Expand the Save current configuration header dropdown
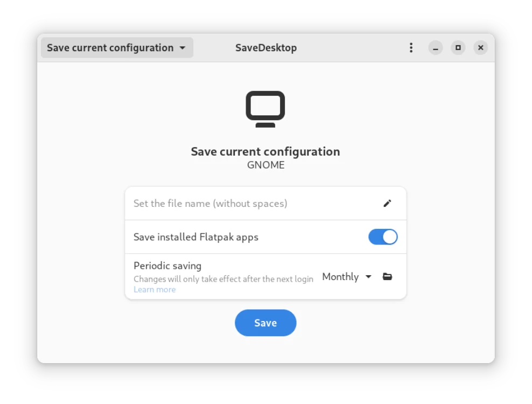The width and height of the screenshot is (532, 404). click(x=117, y=48)
